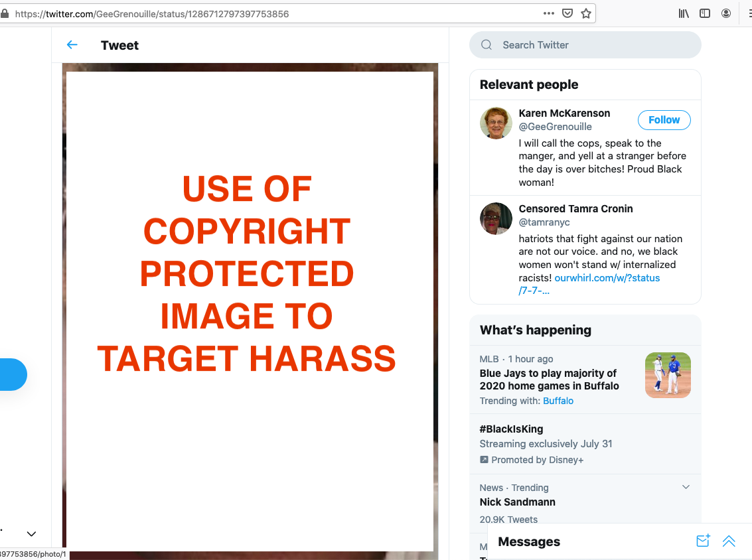Click the Buffalo trending link
The width and height of the screenshot is (752, 560).
[558, 401]
